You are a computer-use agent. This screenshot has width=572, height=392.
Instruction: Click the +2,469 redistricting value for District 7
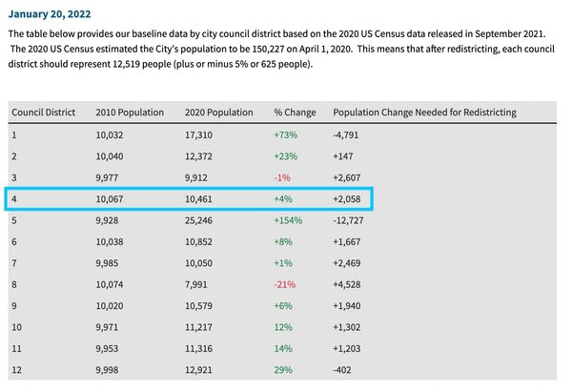point(348,262)
